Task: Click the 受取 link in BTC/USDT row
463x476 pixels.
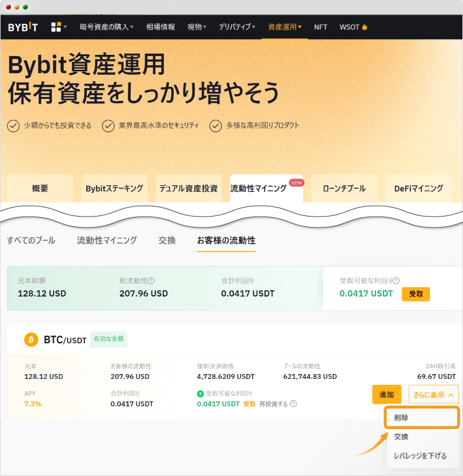Action: tap(250, 404)
